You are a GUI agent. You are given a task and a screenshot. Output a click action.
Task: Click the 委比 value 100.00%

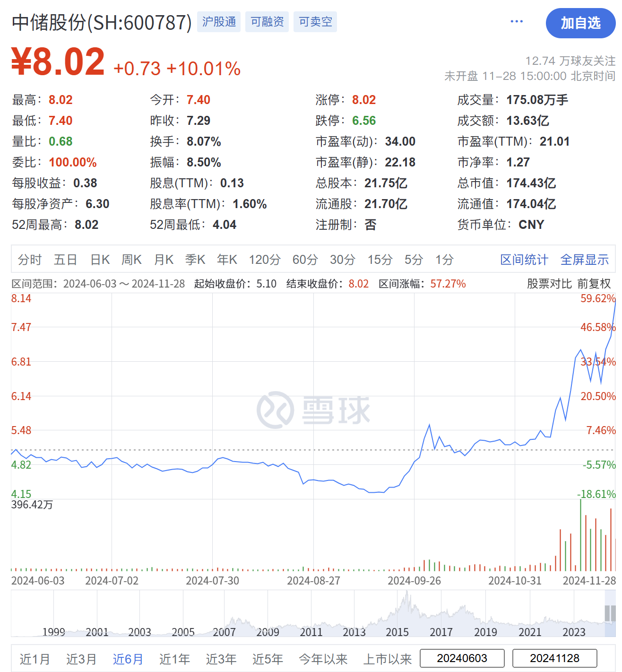(73, 162)
